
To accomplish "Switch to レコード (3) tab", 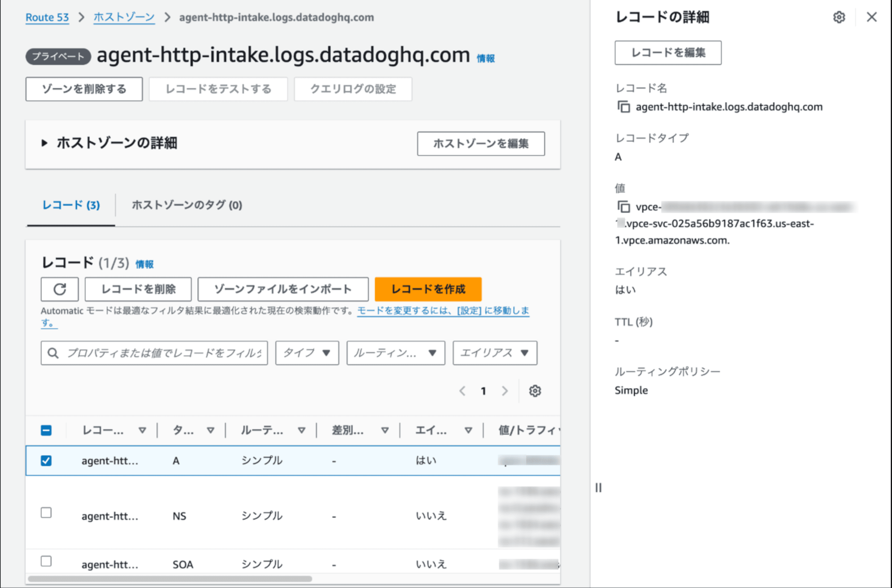I will click(71, 205).
